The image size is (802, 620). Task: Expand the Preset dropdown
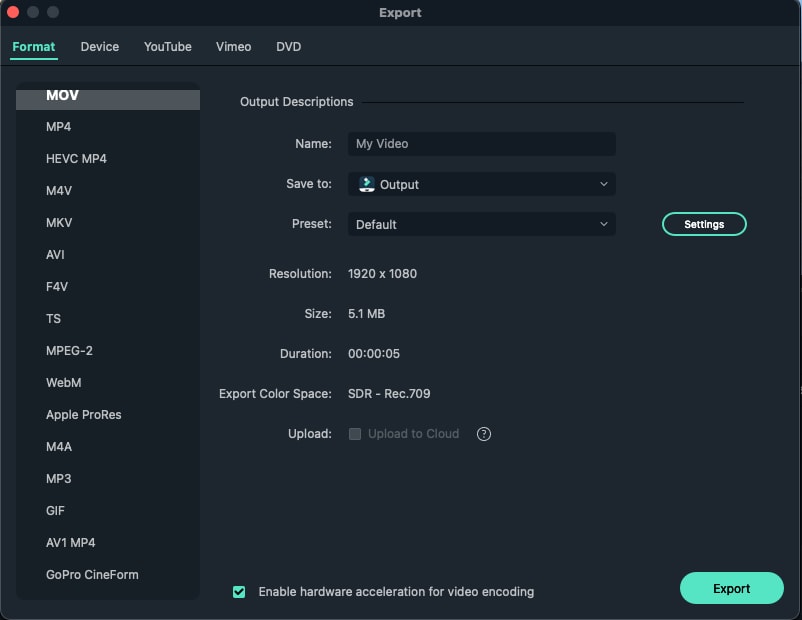point(482,224)
